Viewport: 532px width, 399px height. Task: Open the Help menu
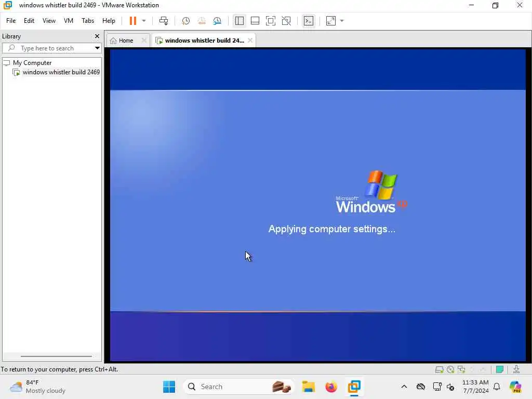pos(109,21)
